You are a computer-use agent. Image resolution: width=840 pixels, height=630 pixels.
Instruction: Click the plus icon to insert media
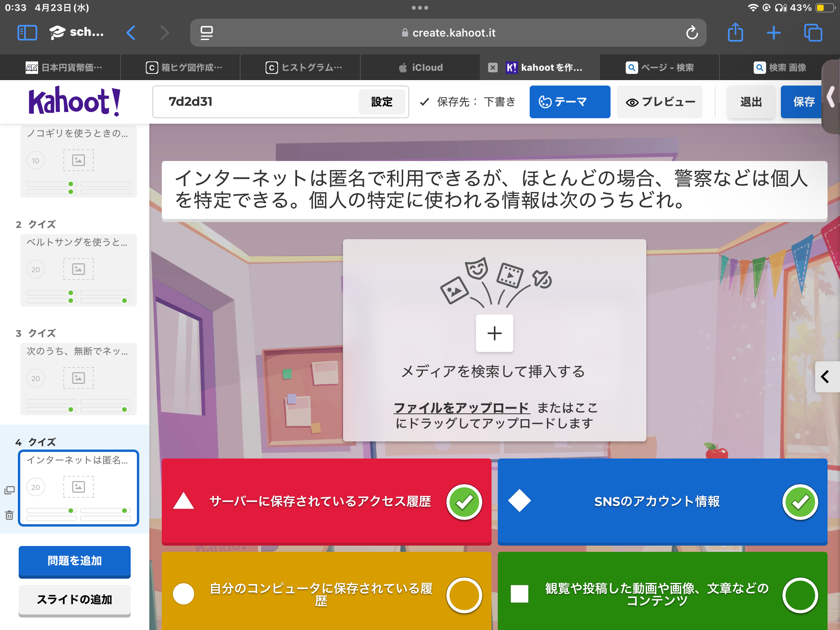(494, 333)
